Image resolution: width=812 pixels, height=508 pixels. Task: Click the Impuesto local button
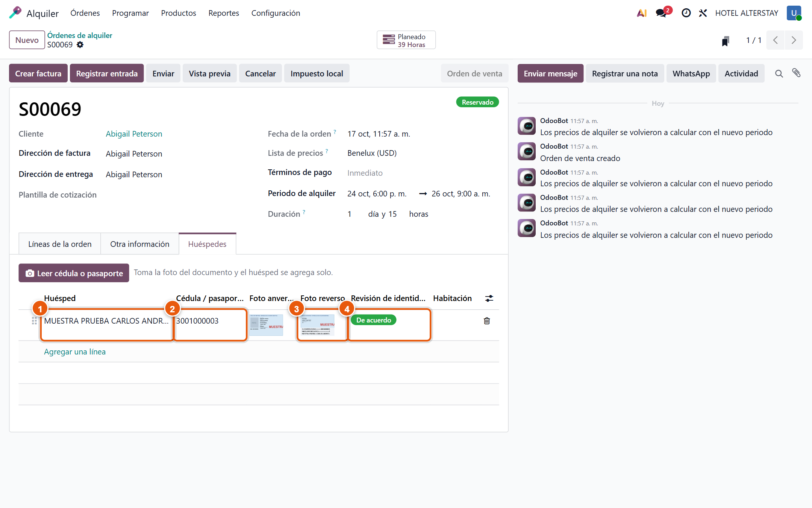[x=317, y=73]
